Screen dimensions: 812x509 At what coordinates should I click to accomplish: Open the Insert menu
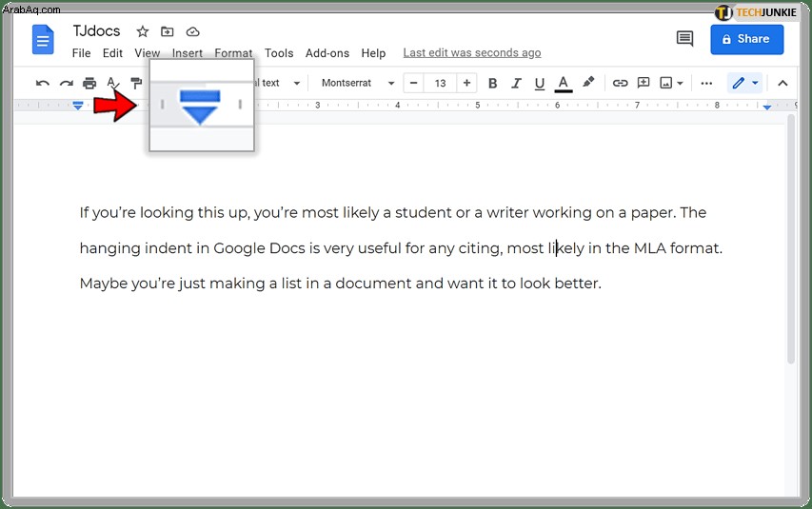(187, 53)
